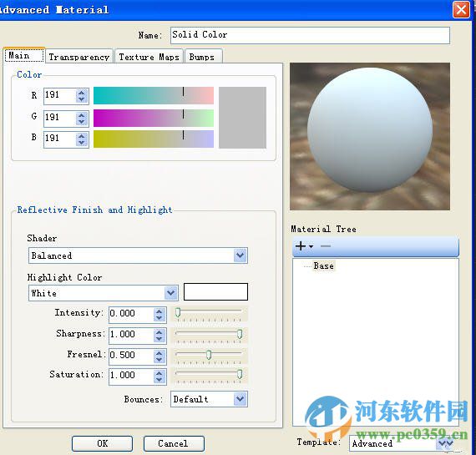The height and width of the screenshot is (455, 476).
Task: Click the OK button
Action: click(103, 443)
